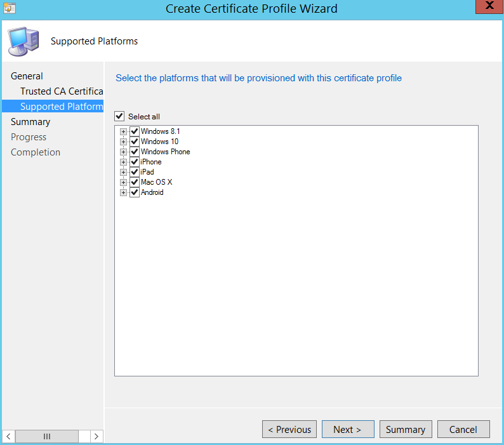Click the Next button

pyautogui.click(x=348, y=429)
